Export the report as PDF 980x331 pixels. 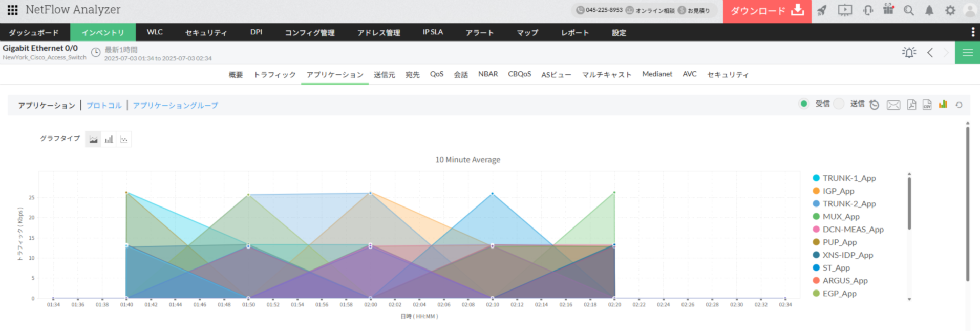click(911, 105)
